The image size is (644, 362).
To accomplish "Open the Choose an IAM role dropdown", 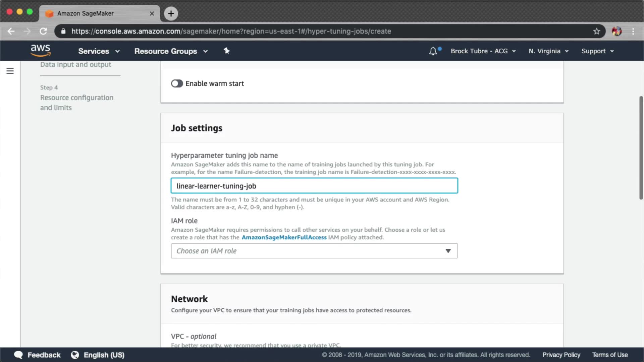I will tap(314, 251).
